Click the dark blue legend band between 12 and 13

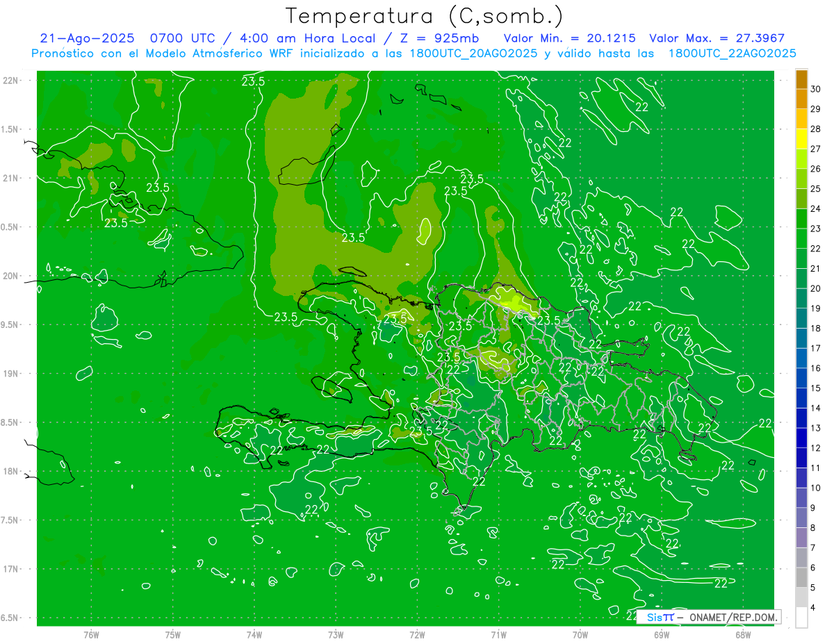801,438
